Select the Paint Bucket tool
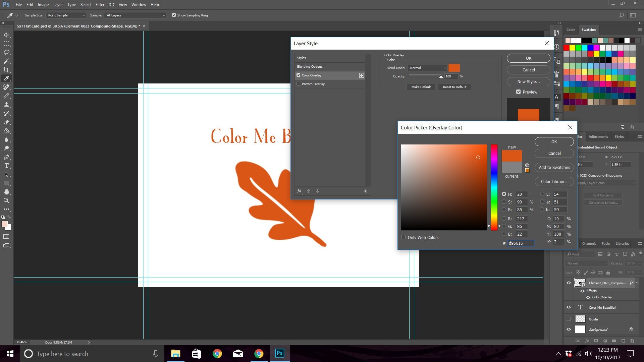Image resolution: width=644 pixels, height=362 pixels. point(6,131)
